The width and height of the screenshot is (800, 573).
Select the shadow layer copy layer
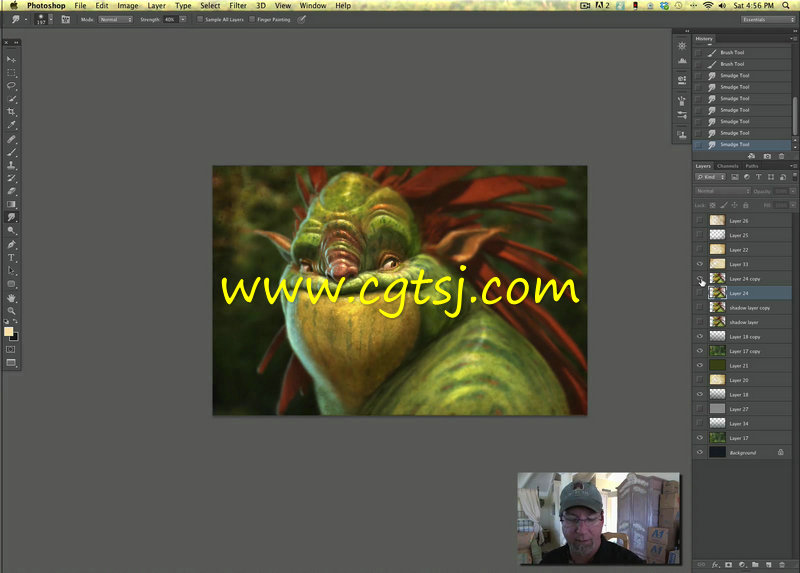click(x=742, y=308)
